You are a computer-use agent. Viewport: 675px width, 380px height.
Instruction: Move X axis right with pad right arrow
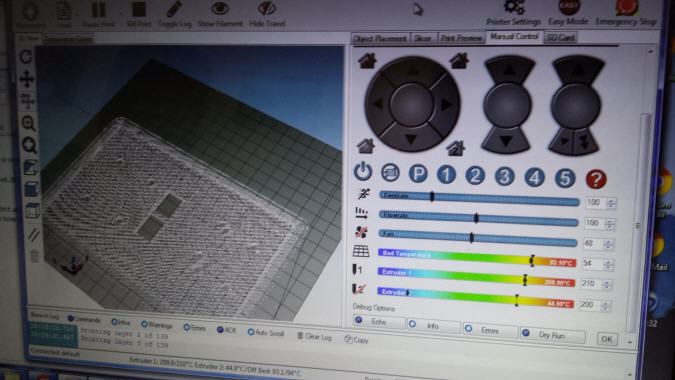point(446,104)
